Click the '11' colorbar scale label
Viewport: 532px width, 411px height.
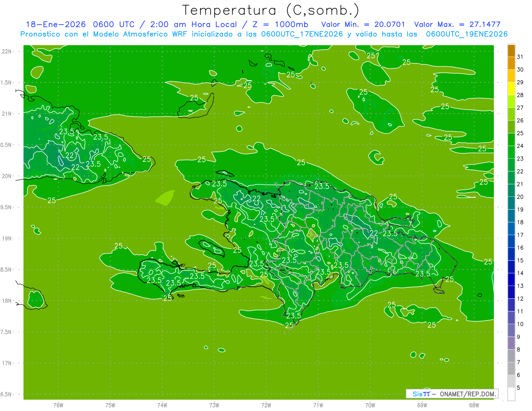(x=520, y=311)
